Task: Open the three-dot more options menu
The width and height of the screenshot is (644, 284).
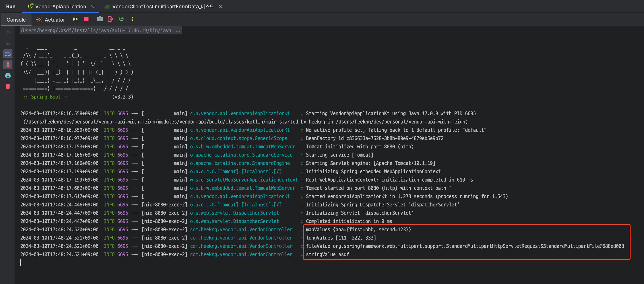Action: pos(132,19)
